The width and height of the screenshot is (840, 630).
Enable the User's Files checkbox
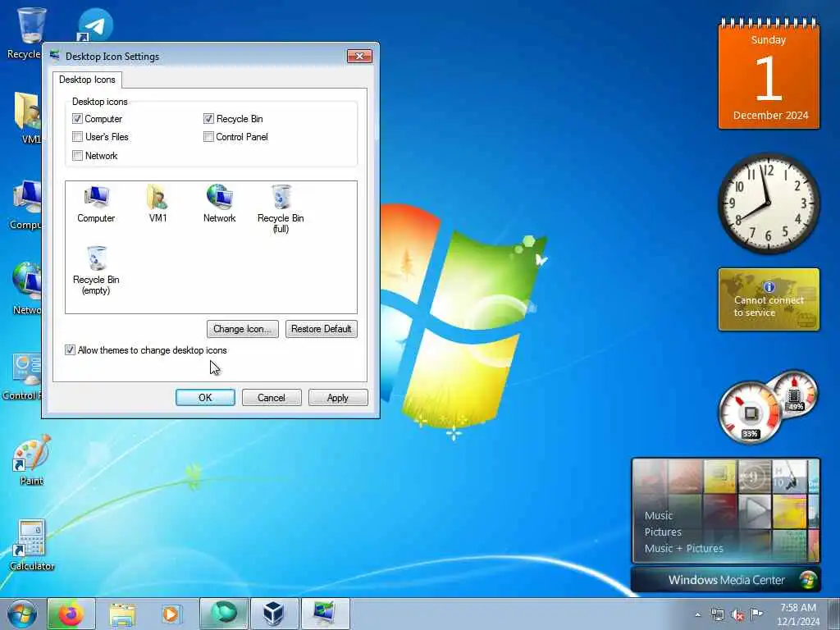point(77,137)
